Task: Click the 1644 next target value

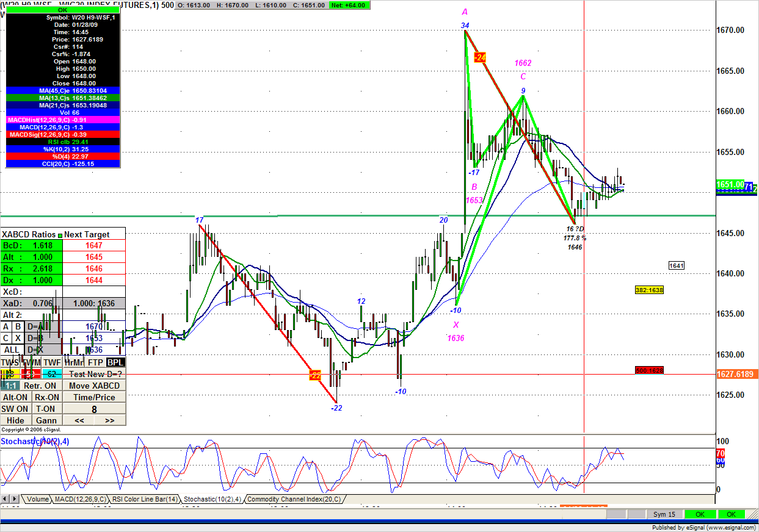Action: pos(94,280)
